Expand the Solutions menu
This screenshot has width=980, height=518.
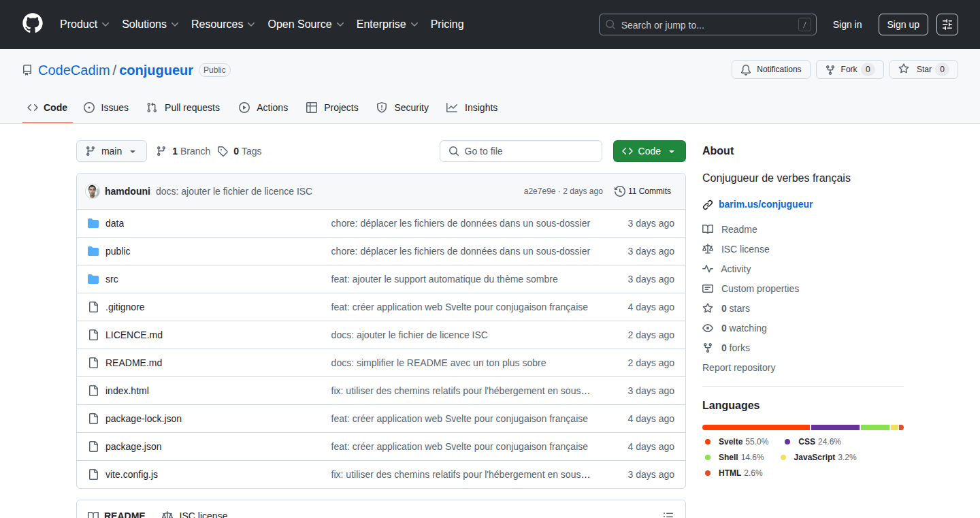(x=150, y=25)
